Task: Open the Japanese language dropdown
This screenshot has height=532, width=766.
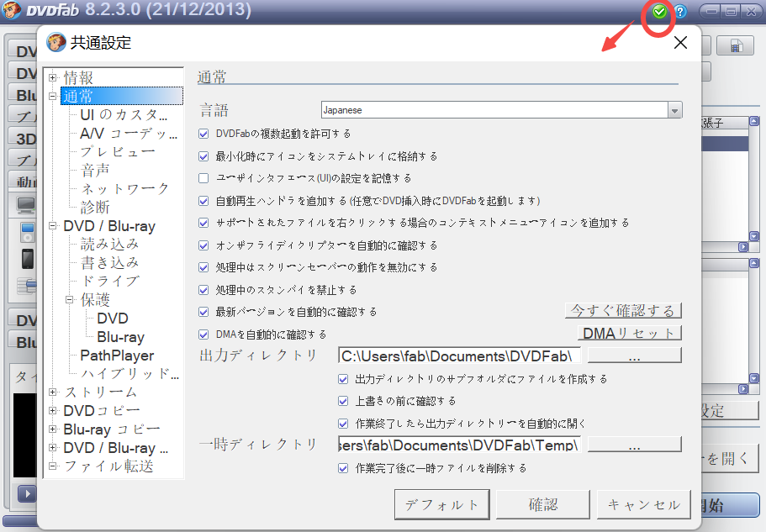Action: point(674,109)
